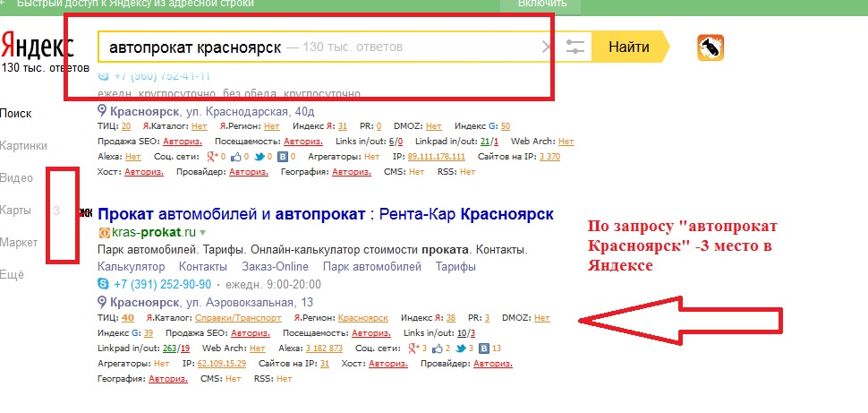Click the Сайтов на IP value 31
868x413 pixels.
point(325,365)
